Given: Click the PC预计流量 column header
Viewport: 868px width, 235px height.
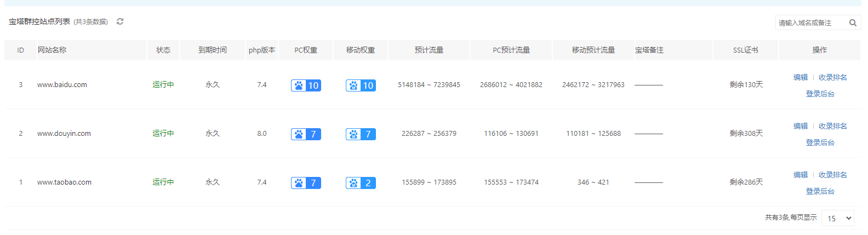Looking at the screenshot, I should click(x=511, y=50).
